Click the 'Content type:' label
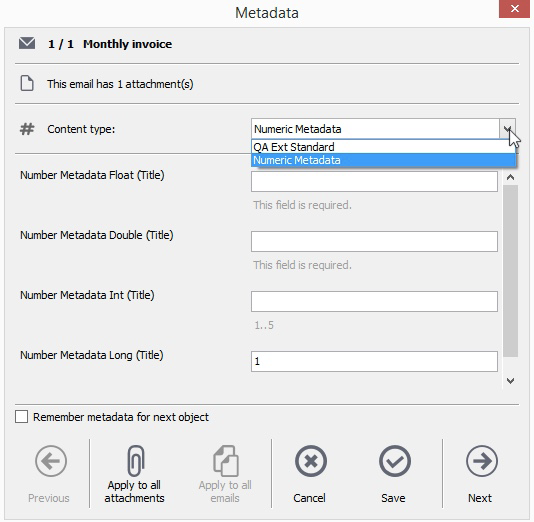 (81, 129)
